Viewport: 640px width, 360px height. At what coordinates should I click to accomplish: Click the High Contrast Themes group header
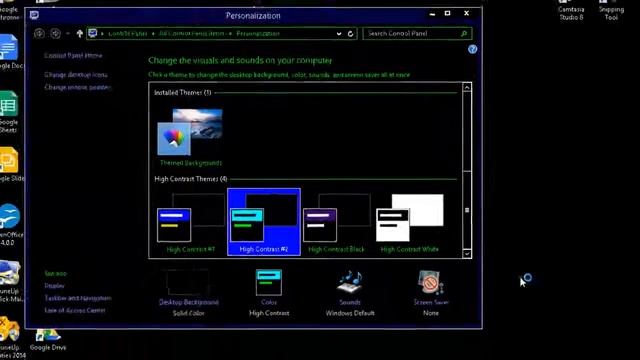(191, 179)
